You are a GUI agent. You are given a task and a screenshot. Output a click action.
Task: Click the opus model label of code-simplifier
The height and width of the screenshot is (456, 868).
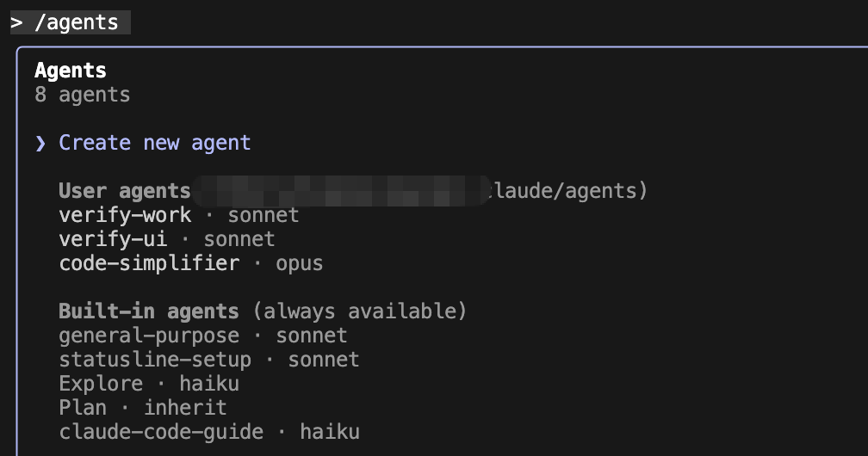(300, 263)
